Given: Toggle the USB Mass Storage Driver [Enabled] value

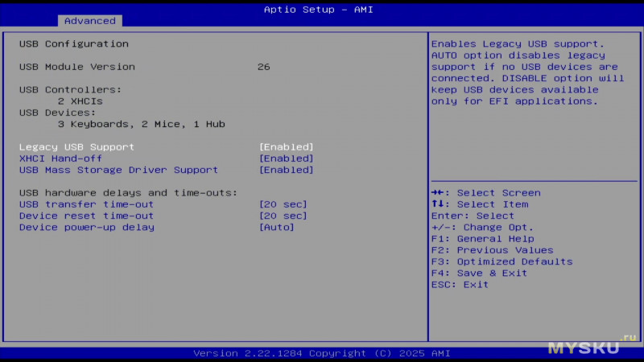Looking at the screenshot, I should click(287, 170).
